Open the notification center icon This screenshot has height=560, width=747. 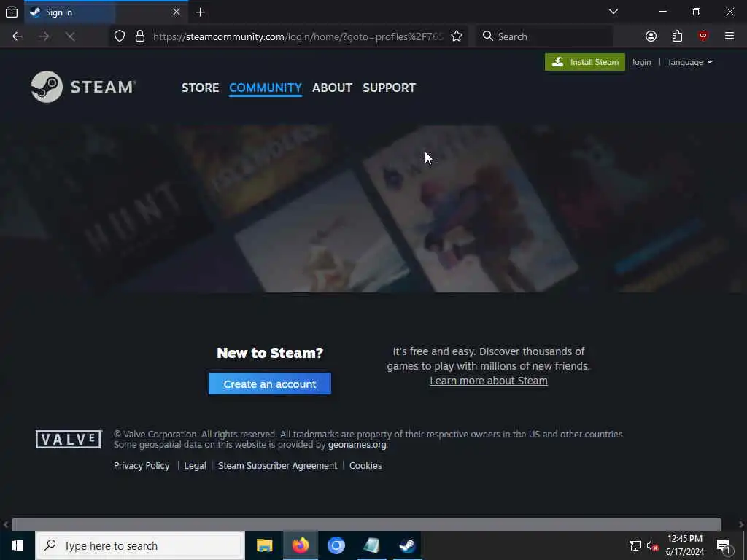[x=724, y=545]
